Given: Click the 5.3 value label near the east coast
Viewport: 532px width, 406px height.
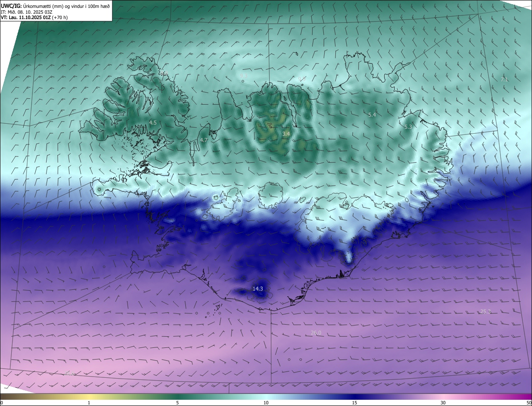Looking at the screenshot, I should pos(408,127).
